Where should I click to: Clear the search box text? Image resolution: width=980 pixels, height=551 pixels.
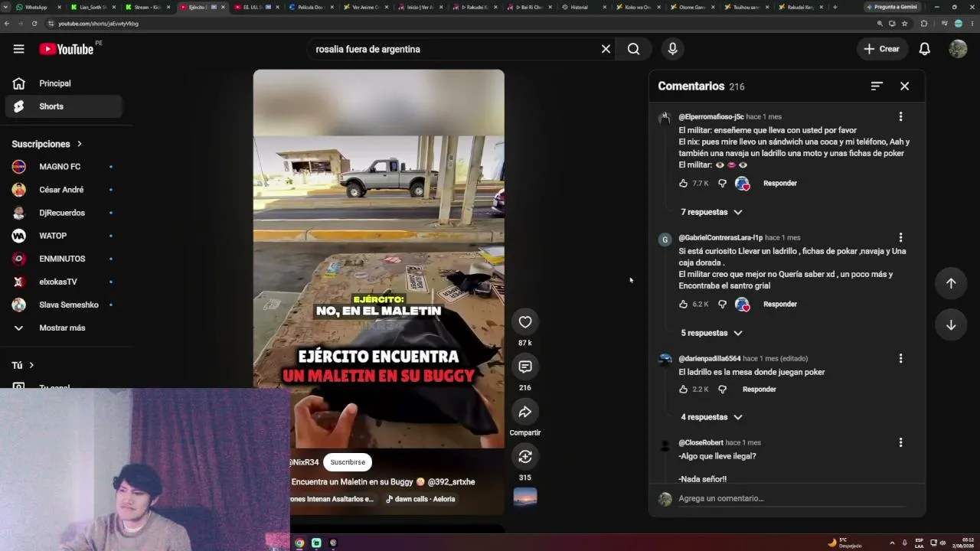pos(606,49)
